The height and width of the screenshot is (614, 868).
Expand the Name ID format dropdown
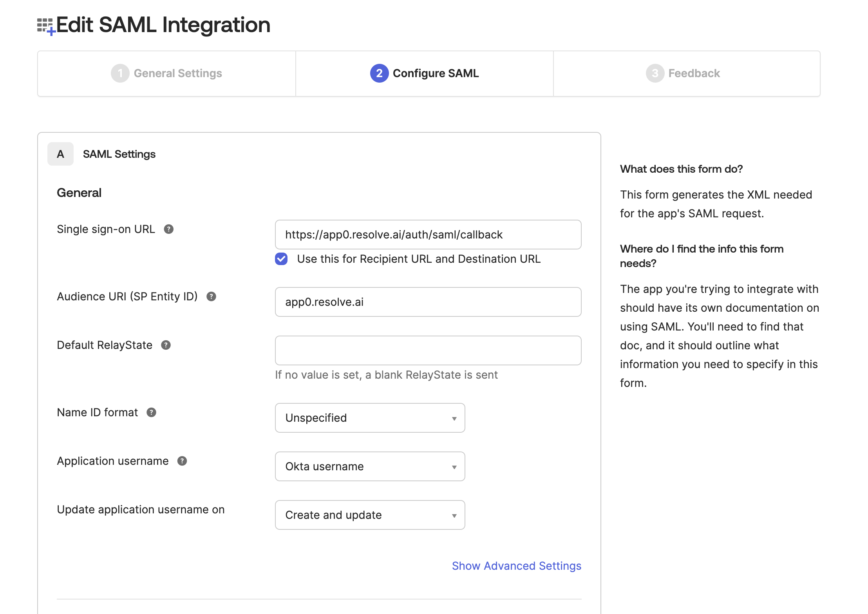(x=370, y=418)
